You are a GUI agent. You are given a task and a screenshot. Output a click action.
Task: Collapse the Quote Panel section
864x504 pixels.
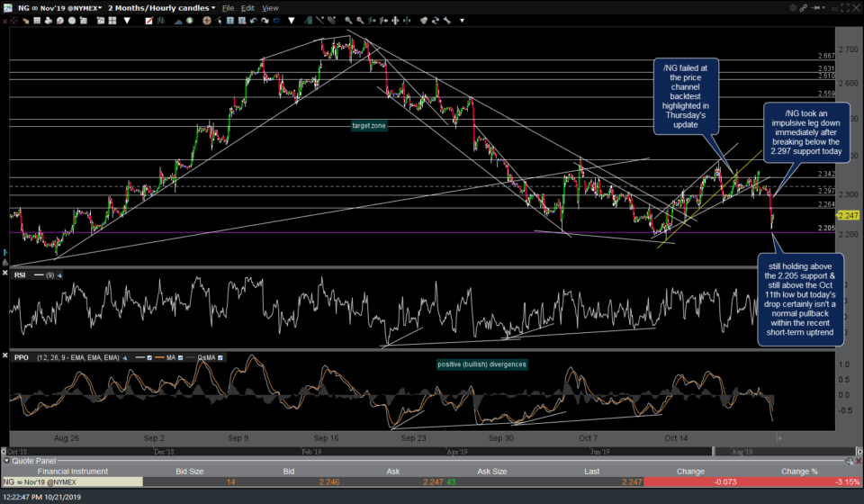click(5, 458)
